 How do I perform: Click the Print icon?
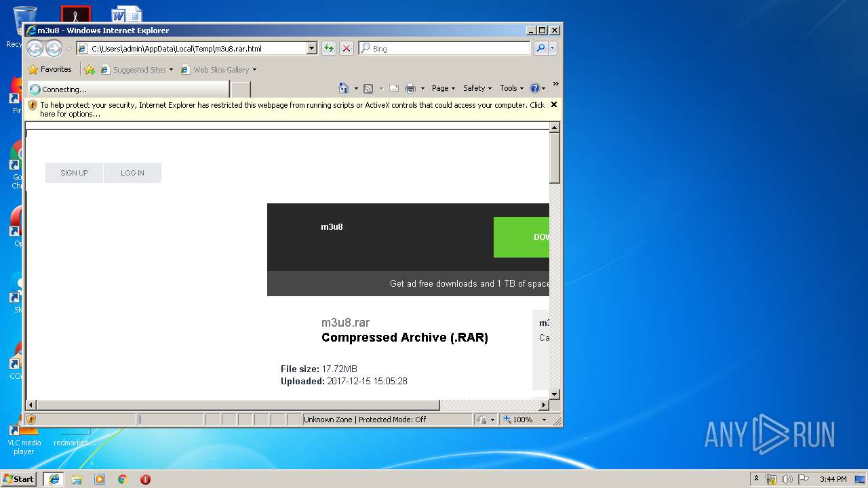[410, 88]
